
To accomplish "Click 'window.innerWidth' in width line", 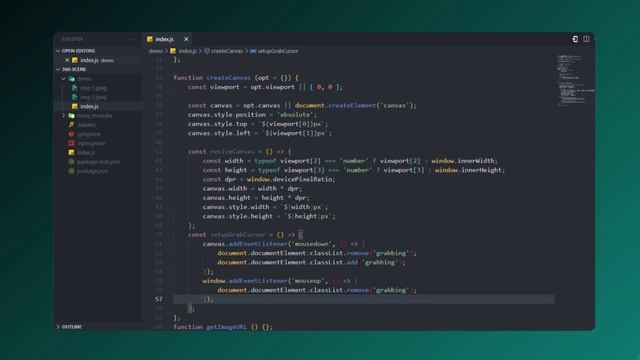I will (x=464, y=161).
